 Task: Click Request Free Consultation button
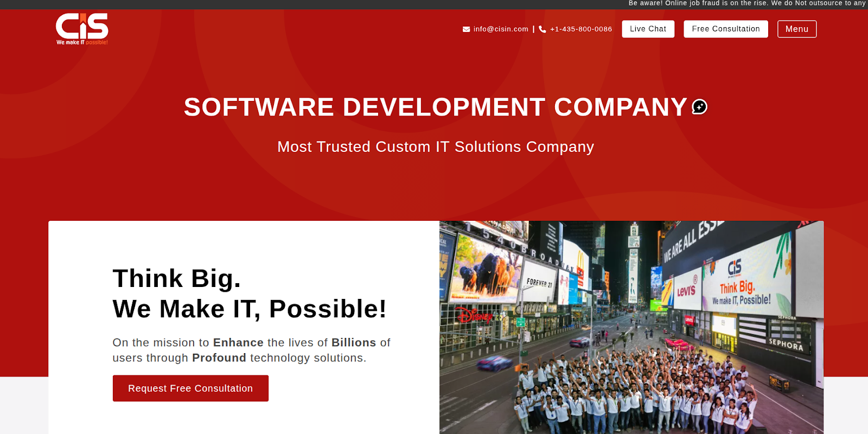click(190, 388)
